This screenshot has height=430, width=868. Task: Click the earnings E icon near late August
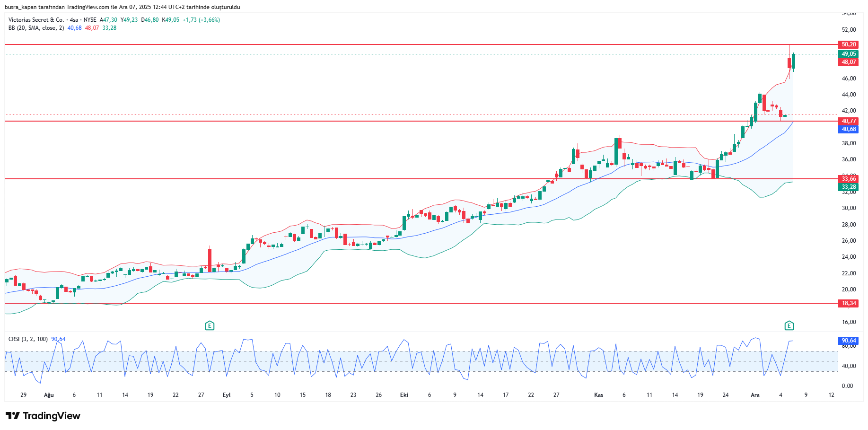click(210, 325)
